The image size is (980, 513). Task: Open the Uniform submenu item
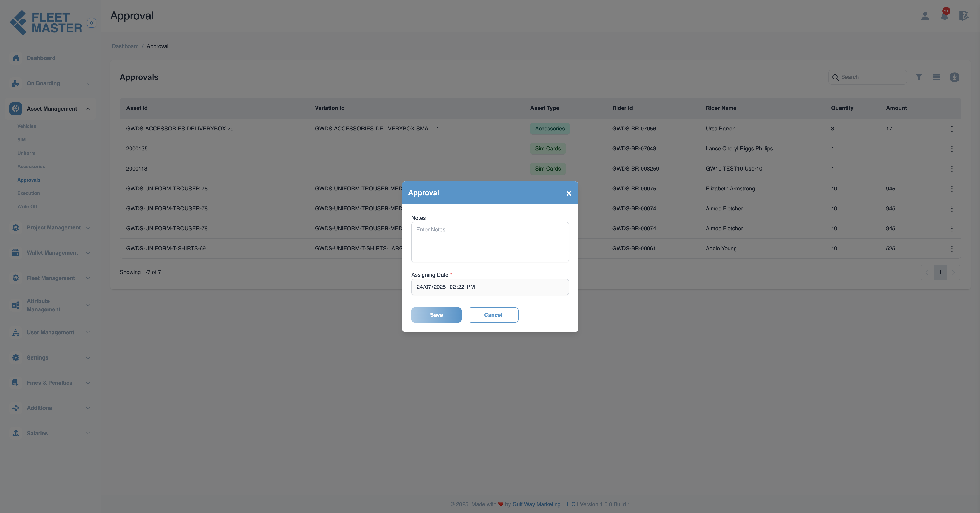pyautogui.click(x=26, y=153)
